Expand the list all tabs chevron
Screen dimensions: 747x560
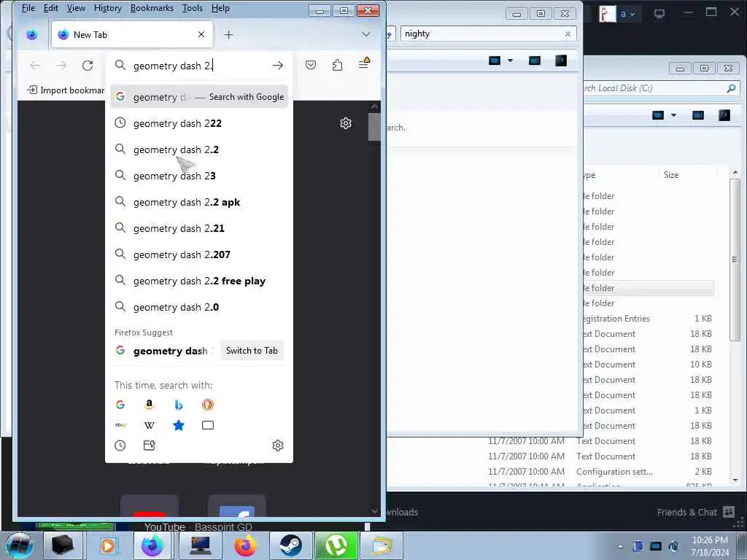pyautogui.click(x=366, y=34)
